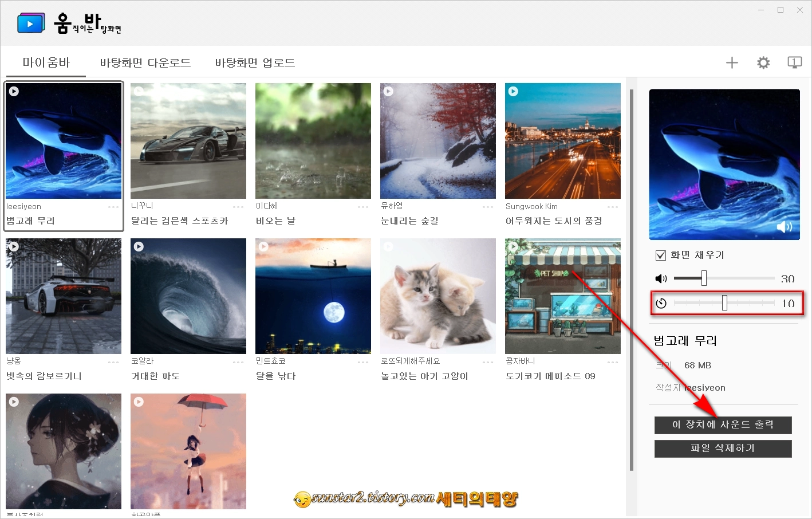Open settings gear icon
Image resolution: width=812 pixels, height=519 pixels.
[763, 63]
